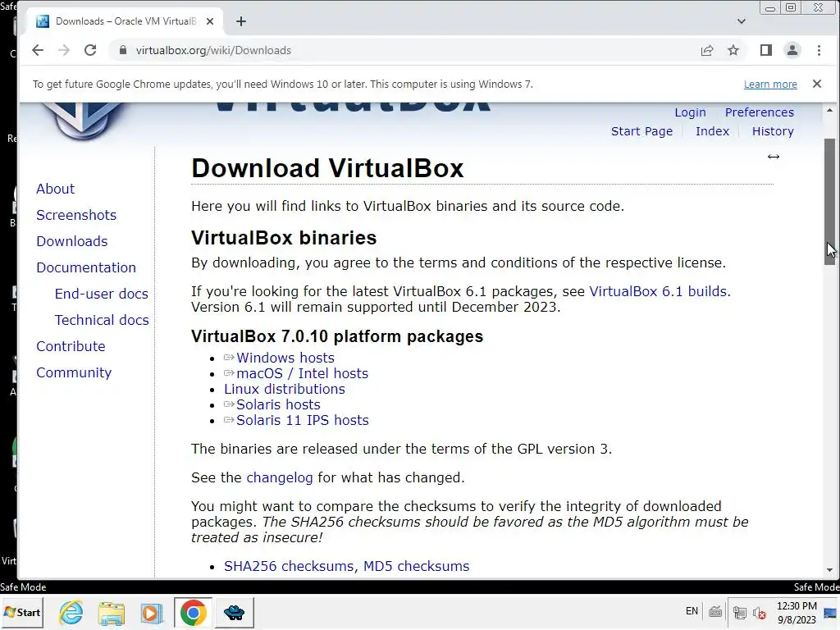Open Contribute in the sidebar
840x630 pixels.
[71, 346]
